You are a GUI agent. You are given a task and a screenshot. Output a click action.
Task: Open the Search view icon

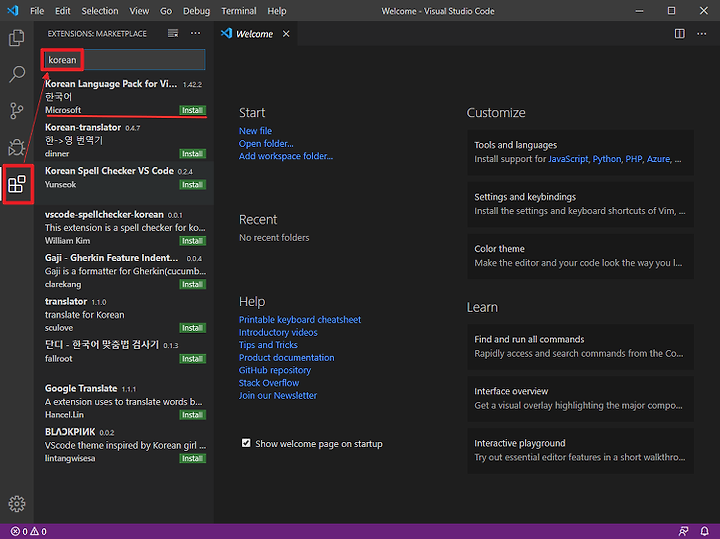[x=17, y=74]
